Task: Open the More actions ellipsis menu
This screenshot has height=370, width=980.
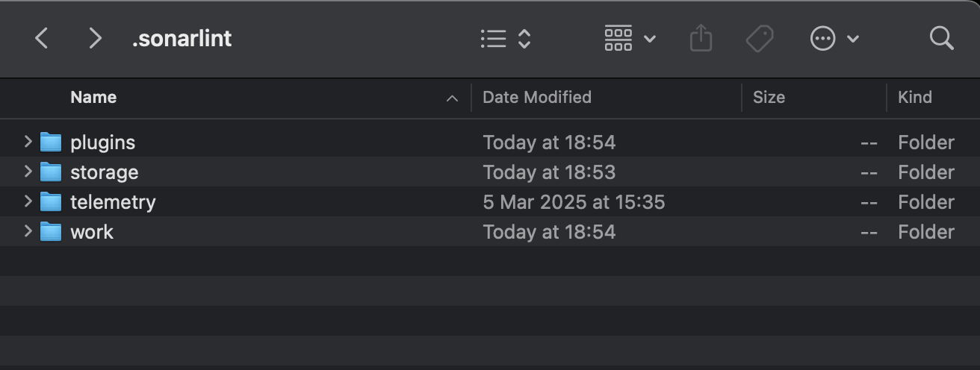Action: pos(834,39)
